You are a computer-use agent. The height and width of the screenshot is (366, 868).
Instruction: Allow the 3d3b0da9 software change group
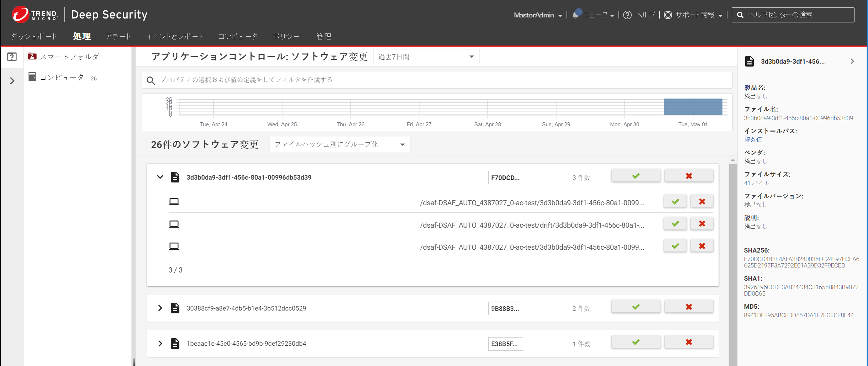click(636, 176)
